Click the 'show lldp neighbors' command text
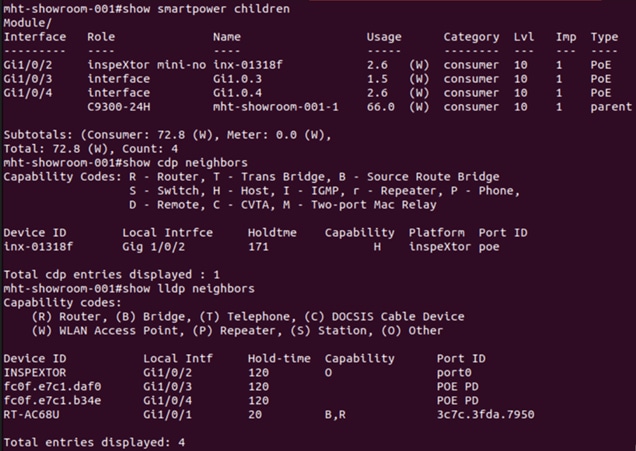Screen dimensions: 636x451 pos(189,289)
